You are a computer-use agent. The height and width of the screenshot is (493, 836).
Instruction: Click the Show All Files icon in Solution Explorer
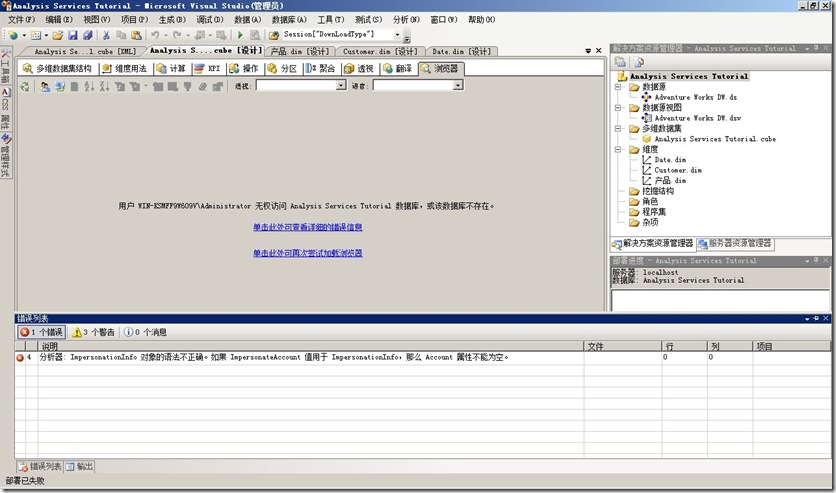click(638, 62)
